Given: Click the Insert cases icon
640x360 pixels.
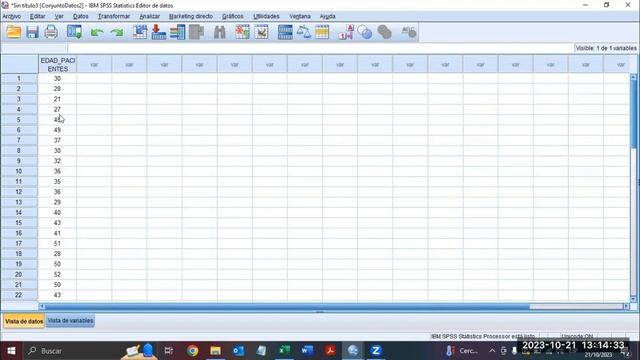Looking at the screenshot, I should [242, 32].
